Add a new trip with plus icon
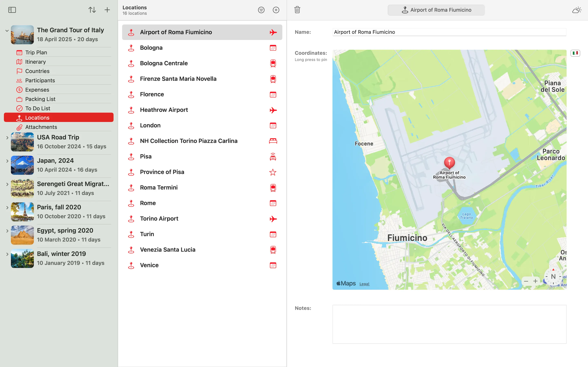Screen dimensions: 588x367 (x=107, y=10)
